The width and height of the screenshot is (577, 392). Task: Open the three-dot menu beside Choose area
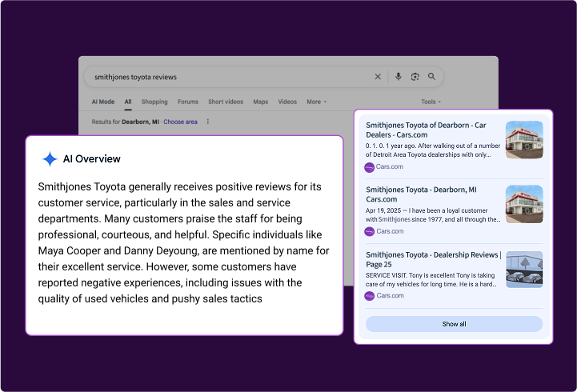pos(208,122)
